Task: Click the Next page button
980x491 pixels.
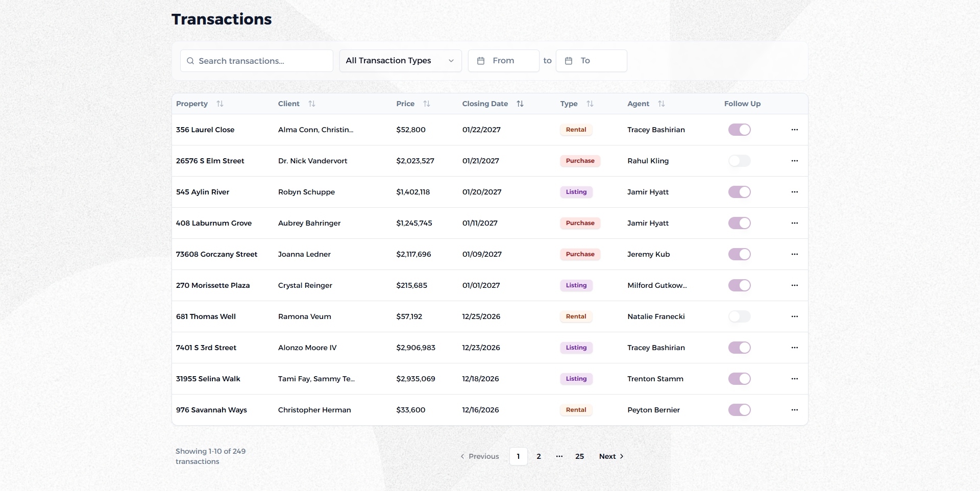Action: coord(611,456)
